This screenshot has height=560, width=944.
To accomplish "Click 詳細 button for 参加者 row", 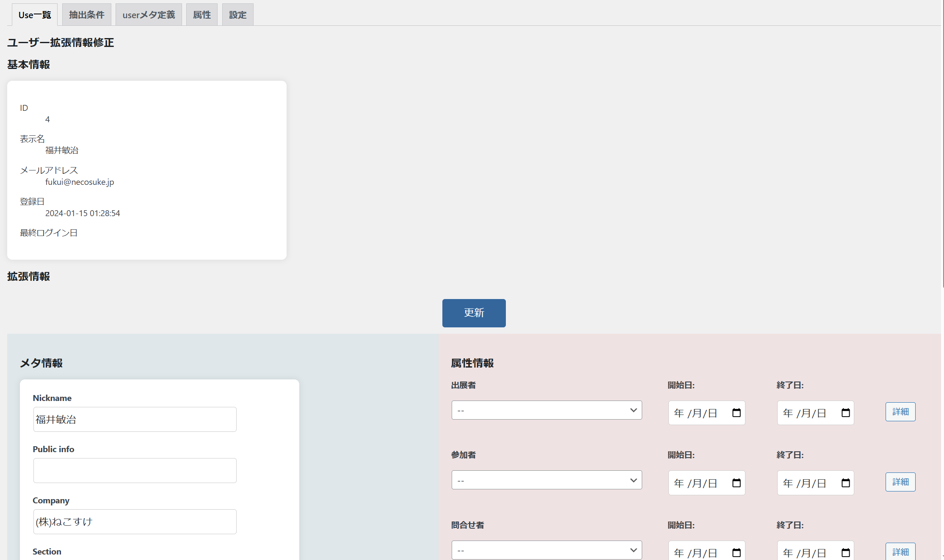I will coord(900,482).
